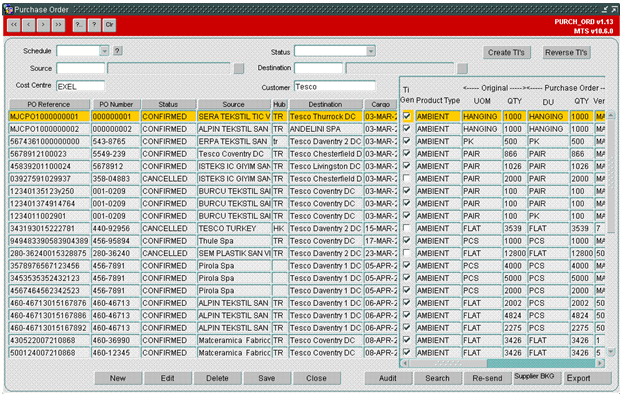Click the Destination column header in grid
Screen dimensions: 620x395
click(x=325, y=104)
